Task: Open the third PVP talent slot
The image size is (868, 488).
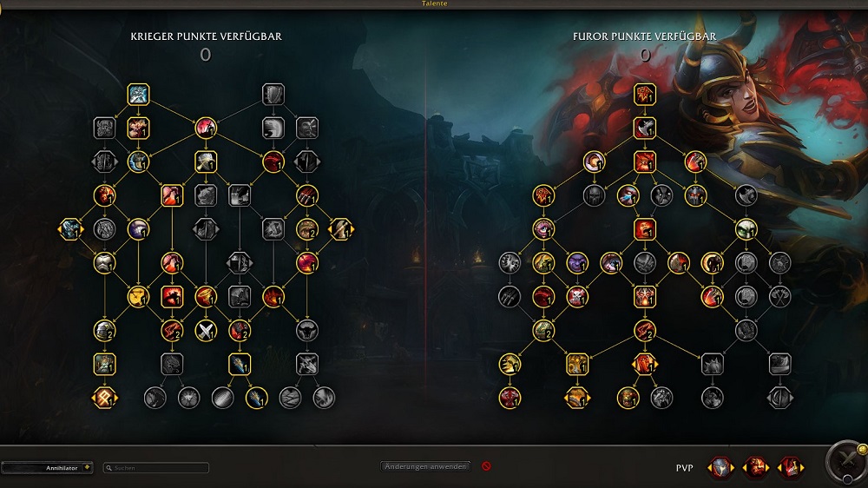Action: pyautogui.click(x=791, y=467)
